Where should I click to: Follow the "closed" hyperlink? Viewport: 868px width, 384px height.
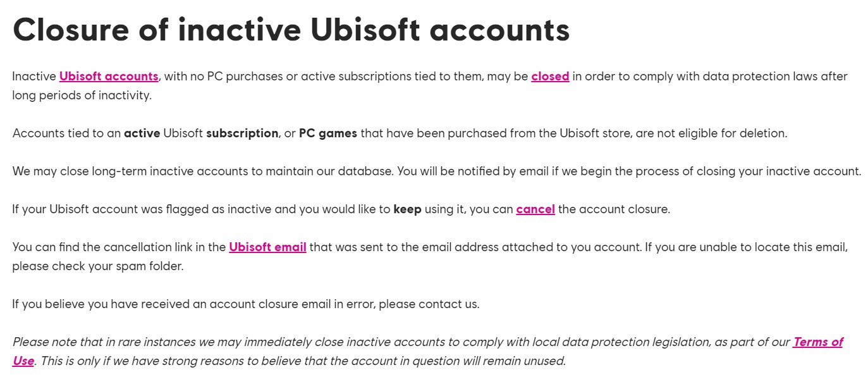point(550,77)
